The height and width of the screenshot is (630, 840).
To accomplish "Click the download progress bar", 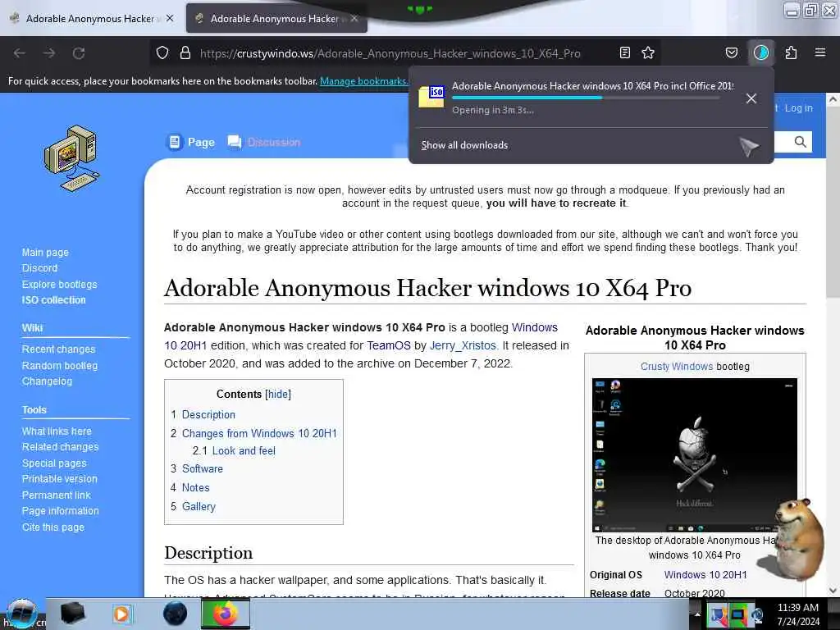I will point(586,98).
